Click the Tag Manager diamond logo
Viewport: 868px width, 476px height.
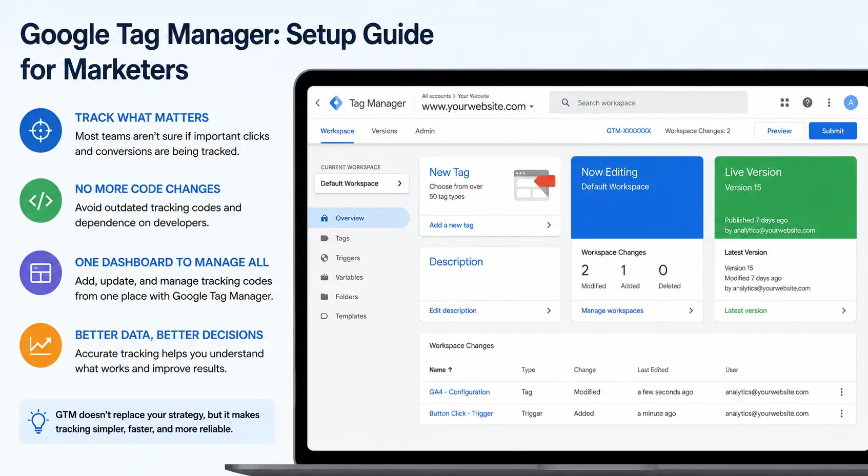pos(336,103)
